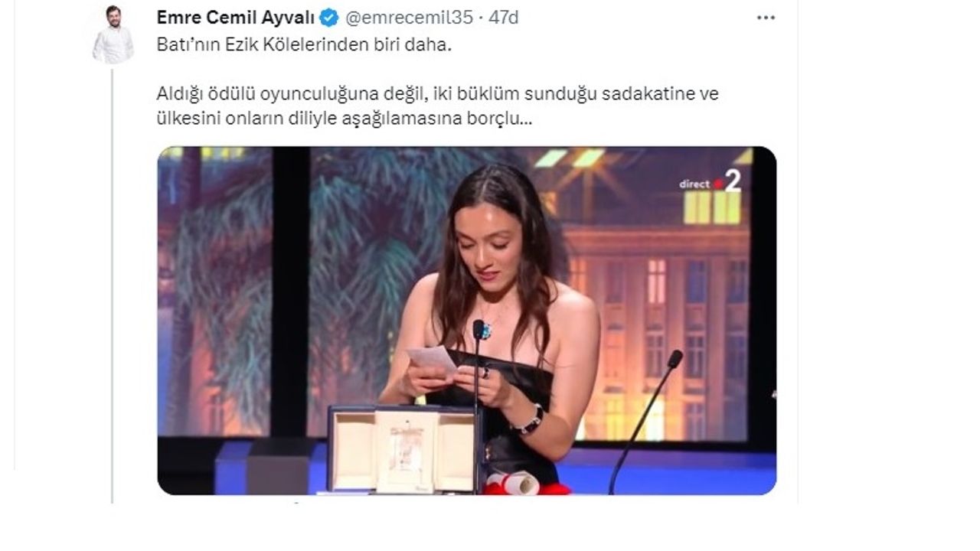Screen dimensions: 980x551
Task: Click the blue verified badge icon
Action: point(329,18)
